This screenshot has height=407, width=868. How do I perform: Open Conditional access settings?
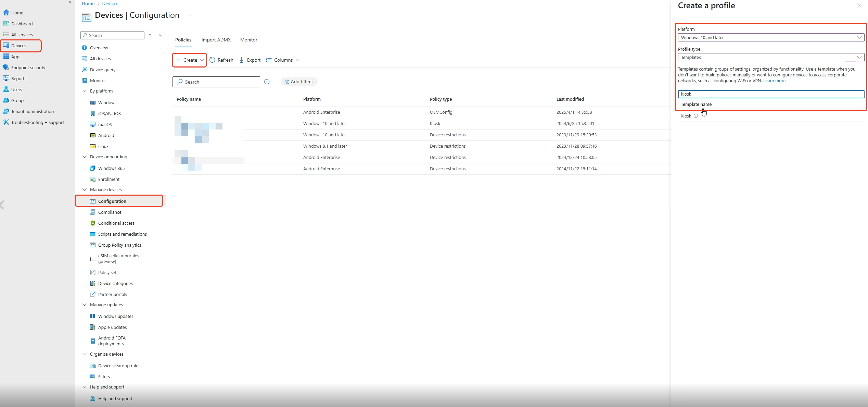coord(116,223)
